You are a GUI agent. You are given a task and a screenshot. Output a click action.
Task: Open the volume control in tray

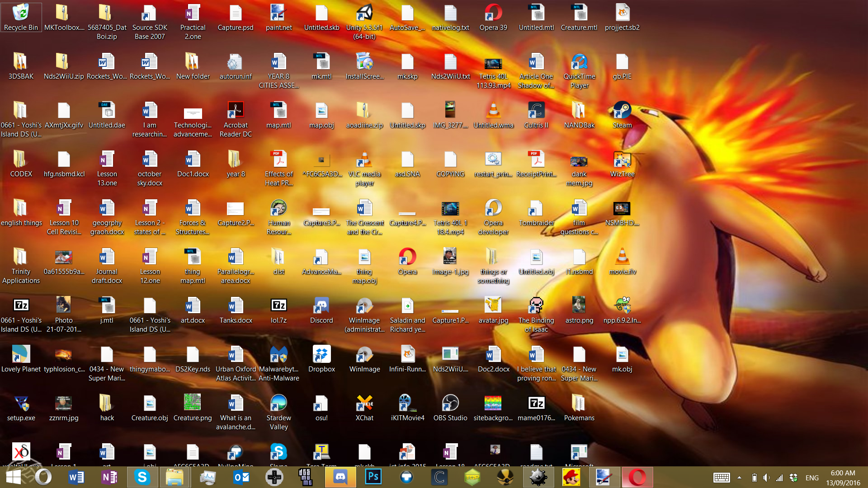coord(766,477)
